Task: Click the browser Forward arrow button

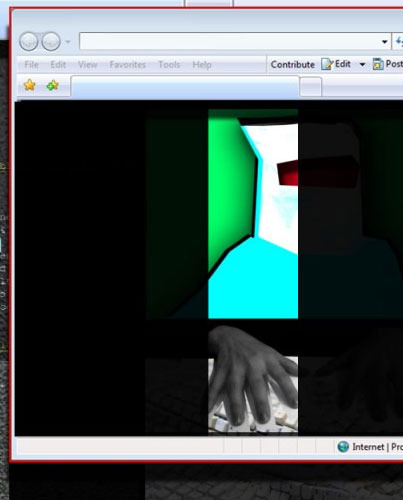Action: point(51,42)
